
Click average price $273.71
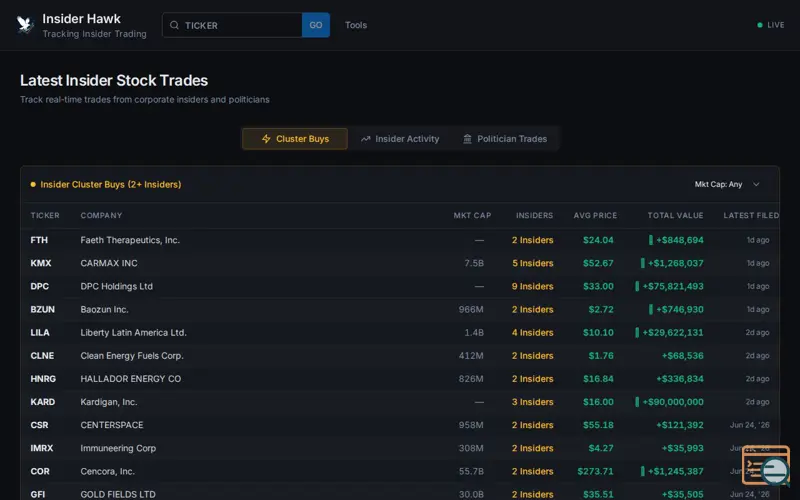coord(595,471)
